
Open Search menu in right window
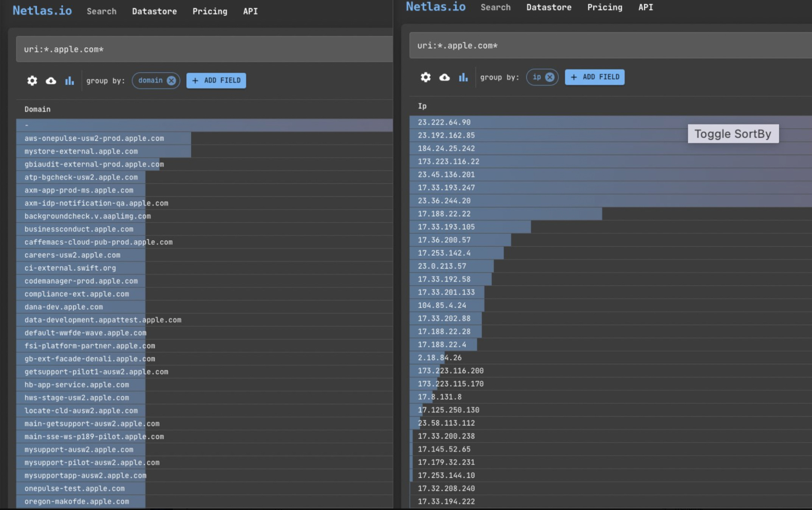click(x=495, y=8)
